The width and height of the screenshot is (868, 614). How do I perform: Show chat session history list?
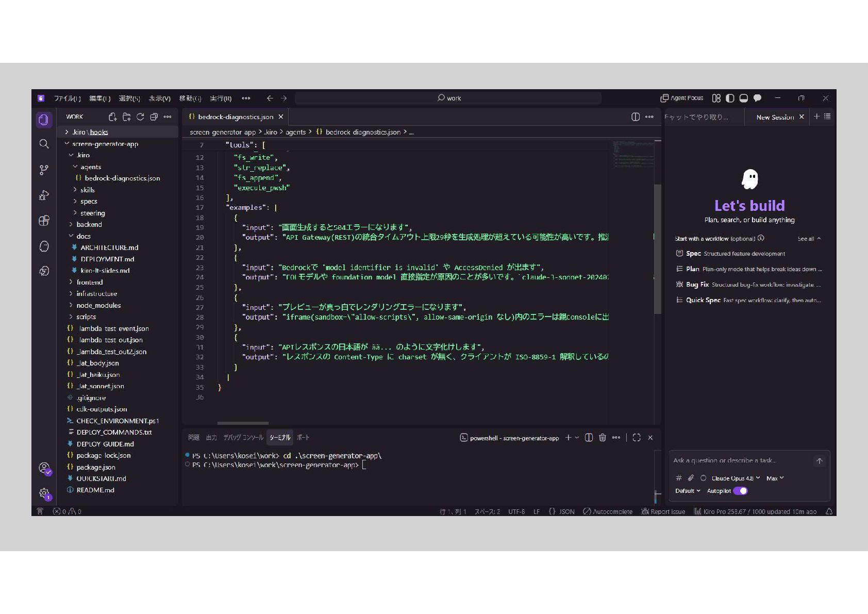pyautogui.click(x=827, y=117)
